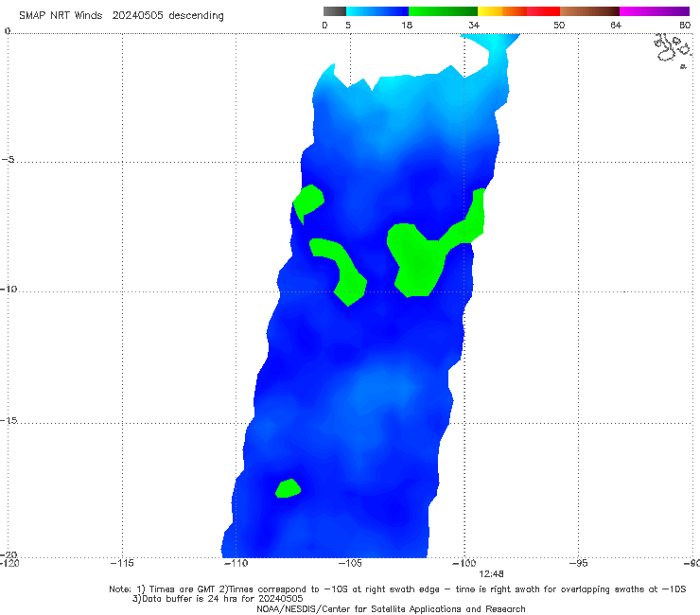The height and width of the screenshot is (615, 700).
Task: Click the longitude axis label '-95'
Action: point(579,563)
